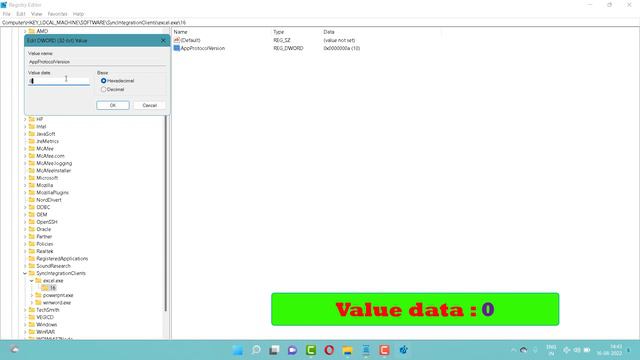Viewport: 640px width, 360px height.
Task: Select the AppProtocolVersion value icon
Action: (x=177, y=48)
